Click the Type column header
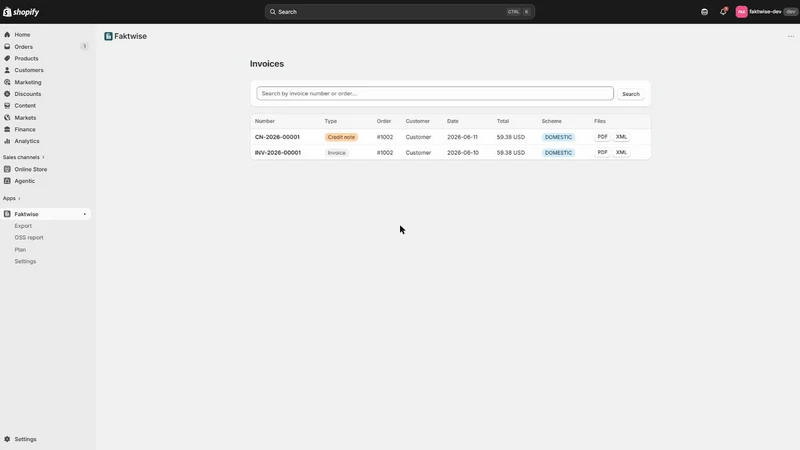The height and width of the screenshot is (450, 800). pyautogui.click(x=331, y=121)
